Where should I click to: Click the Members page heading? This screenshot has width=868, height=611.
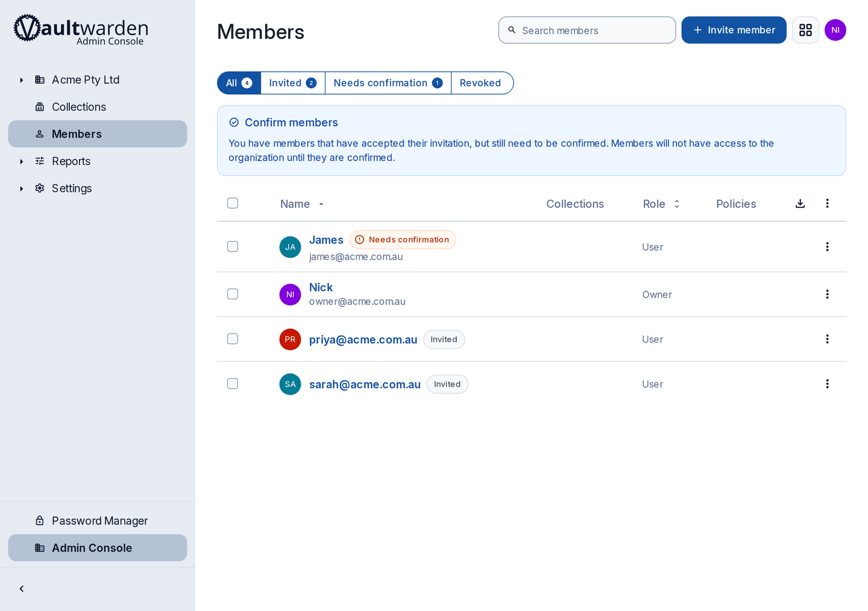point(260,31)
